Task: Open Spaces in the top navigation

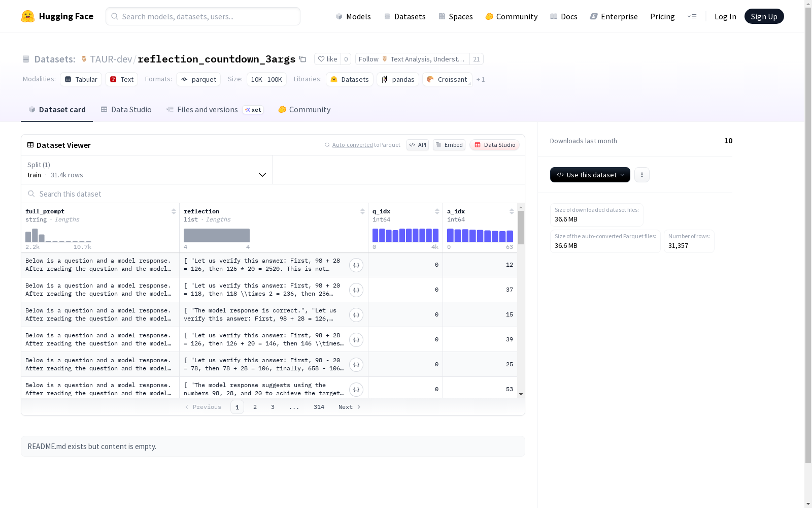Action: [x=456, y=16]
